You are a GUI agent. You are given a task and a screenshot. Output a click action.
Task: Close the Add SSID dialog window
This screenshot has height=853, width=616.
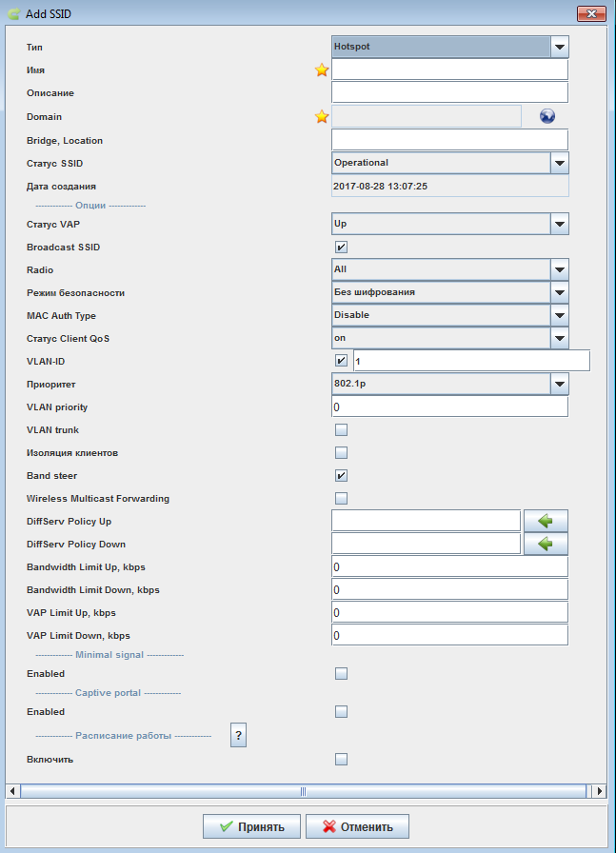click(591, 13)
